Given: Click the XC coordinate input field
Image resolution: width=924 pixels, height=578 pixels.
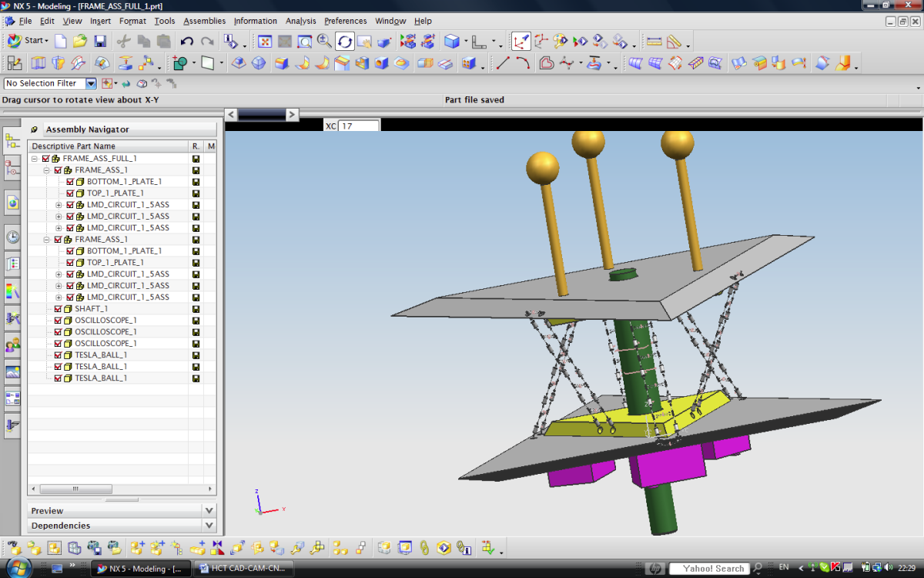Looking at the screenshot, I should pos(359,126).
